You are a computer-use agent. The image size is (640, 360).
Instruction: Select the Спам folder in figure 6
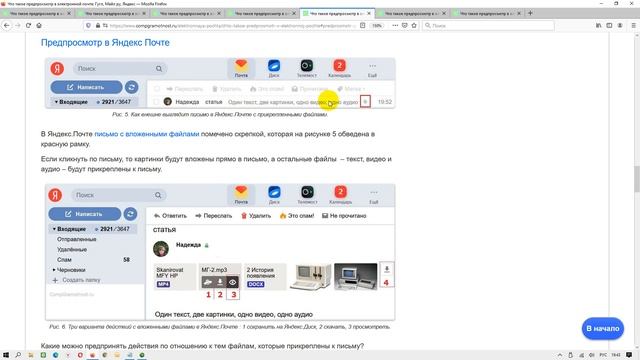click(x=64, y=260)
